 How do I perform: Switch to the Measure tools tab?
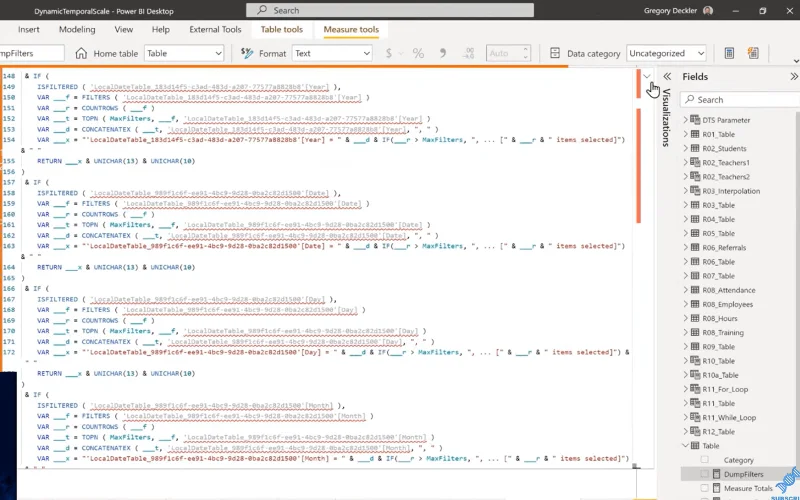point(351,30)
